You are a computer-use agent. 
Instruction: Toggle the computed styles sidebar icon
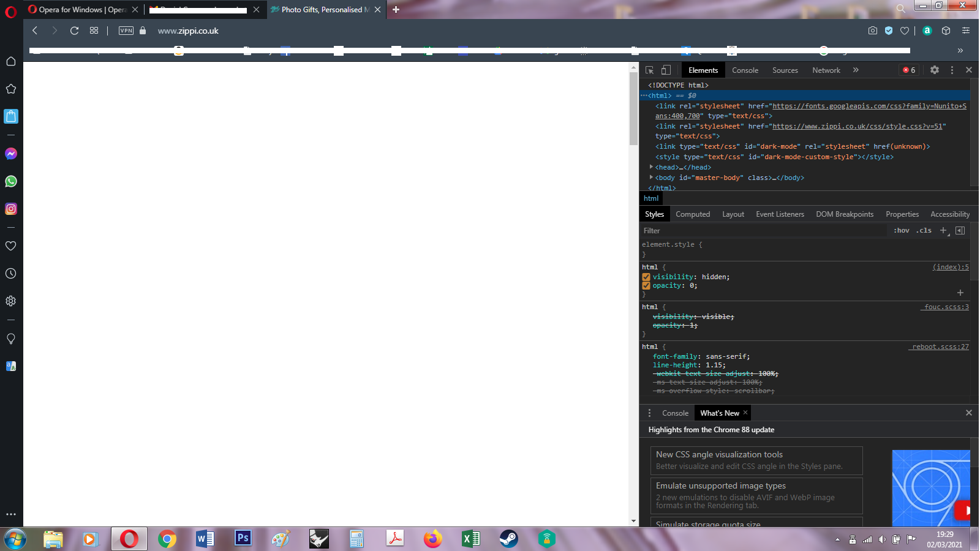click(x=960, y=231)
